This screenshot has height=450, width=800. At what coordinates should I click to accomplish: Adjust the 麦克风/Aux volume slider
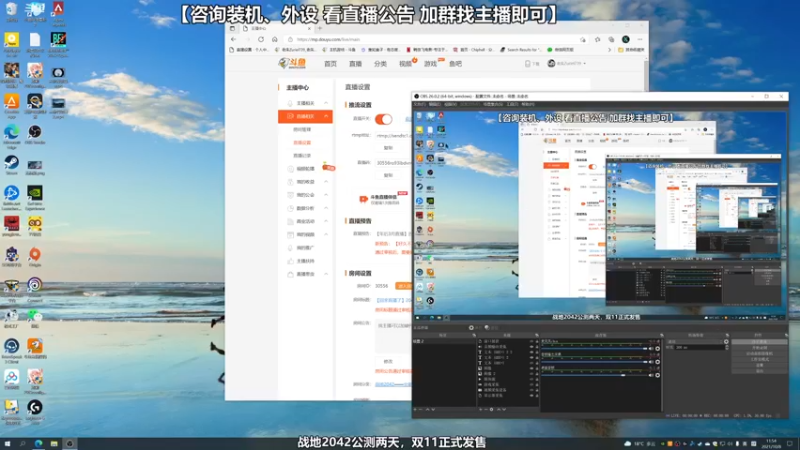[x=594, y=348]
